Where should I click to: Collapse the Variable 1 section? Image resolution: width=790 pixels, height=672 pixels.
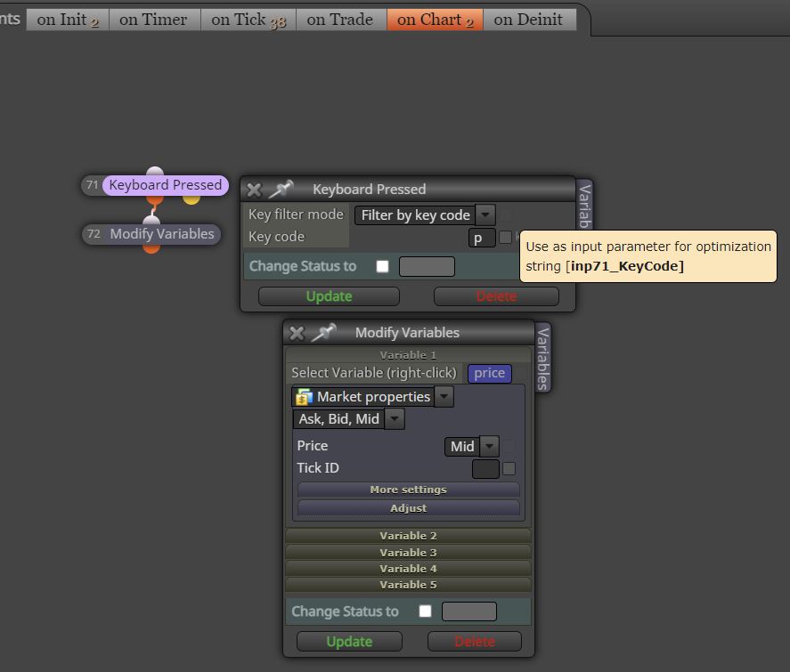point(408,355)
